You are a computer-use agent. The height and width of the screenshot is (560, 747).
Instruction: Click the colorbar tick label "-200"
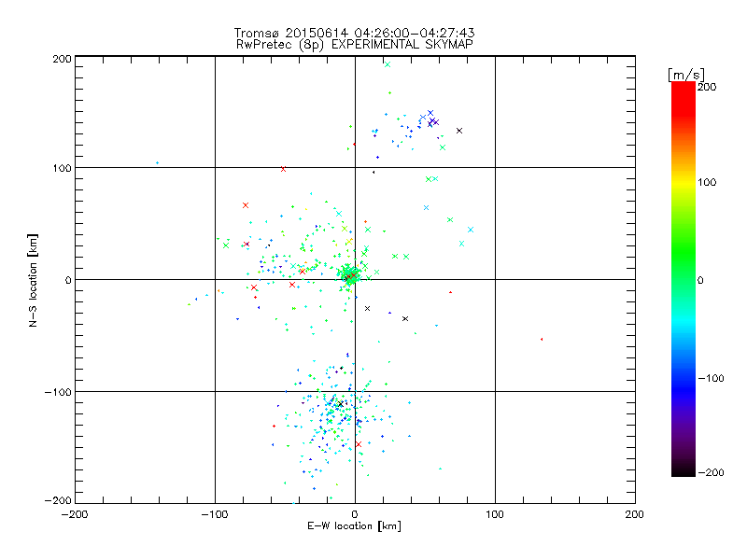711,472
